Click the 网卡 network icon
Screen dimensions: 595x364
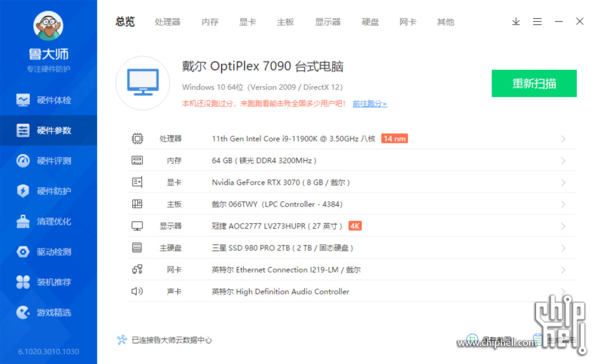(x=137, y=269)
